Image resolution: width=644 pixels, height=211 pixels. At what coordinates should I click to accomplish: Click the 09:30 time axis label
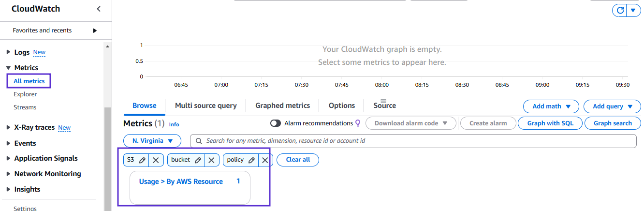pos(623,85)
